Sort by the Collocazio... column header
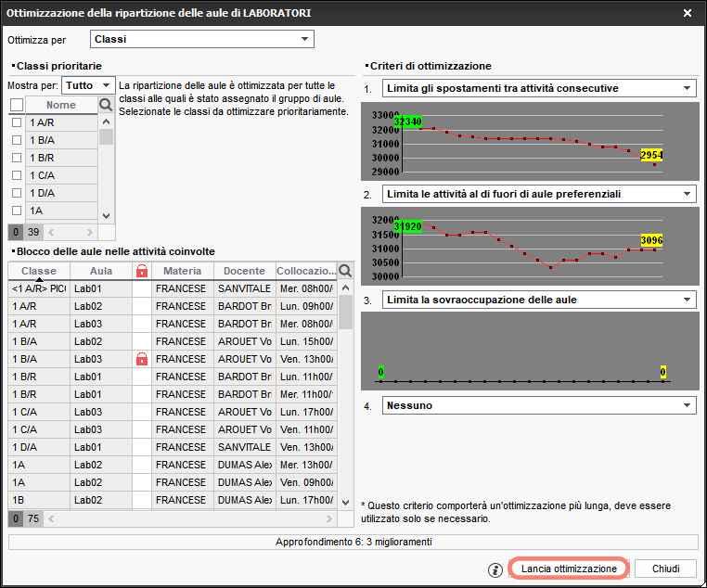This screenshot has height=588, width=707. pyautogui.click(x=306, y=271)
